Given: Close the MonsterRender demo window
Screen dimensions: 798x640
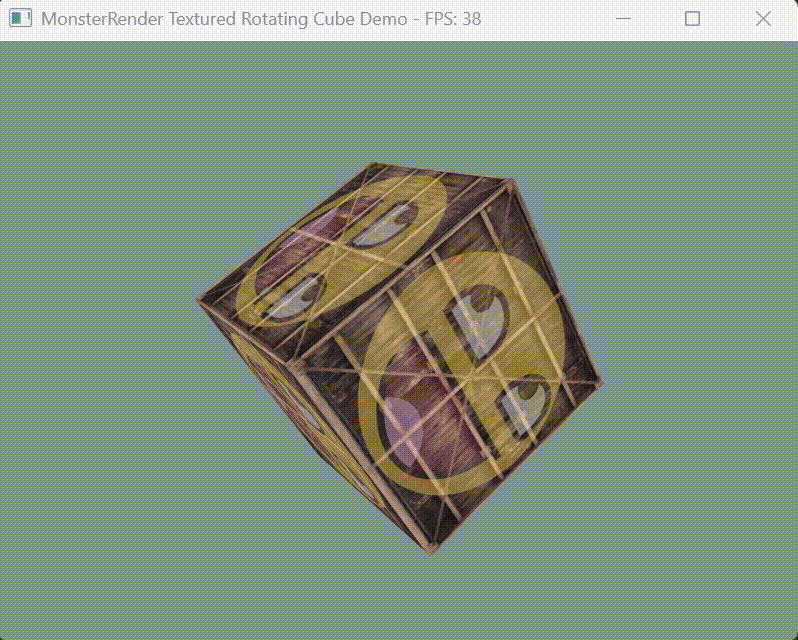Looking at the screenshot, I should 763,19.
